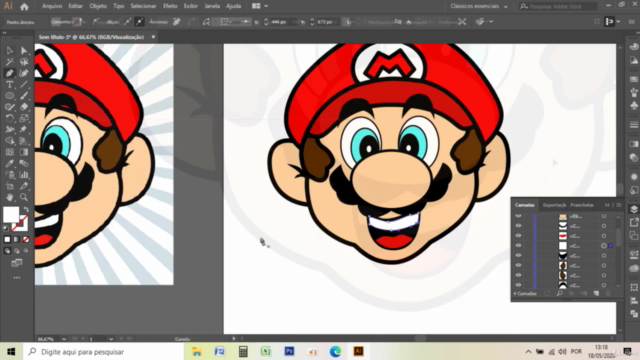Click the Windows Start button

[x=11, y=351]
